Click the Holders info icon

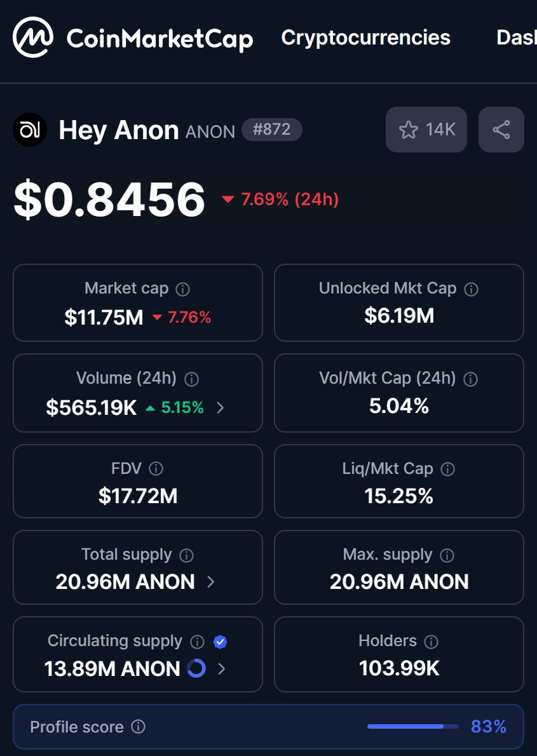431,641
